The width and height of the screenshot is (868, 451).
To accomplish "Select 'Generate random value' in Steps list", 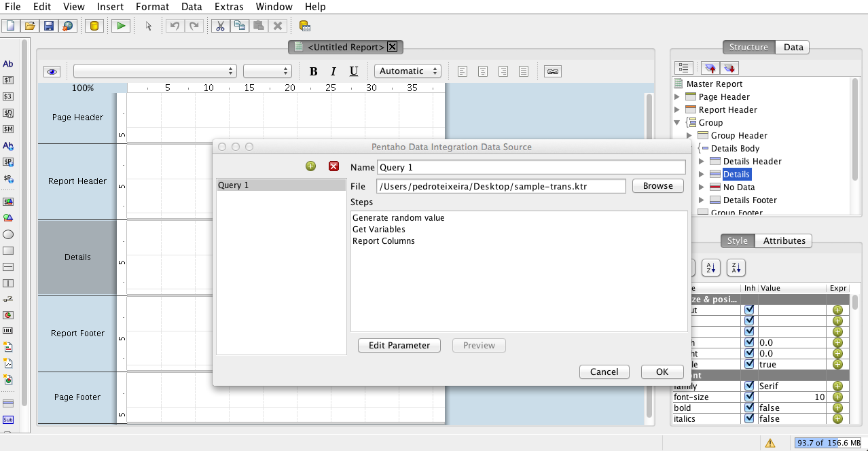I will [x=398, y=218].
